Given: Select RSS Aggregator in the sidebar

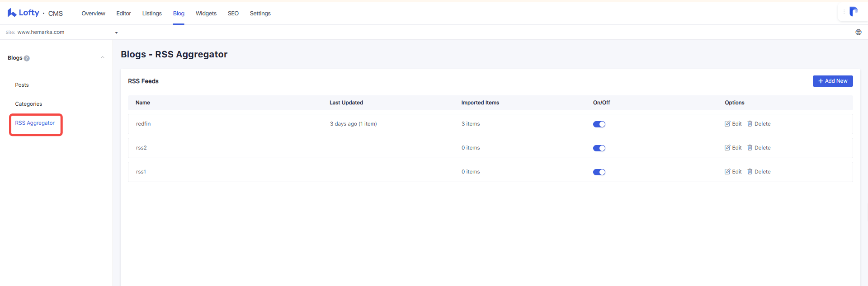Looking at the screenshot, I should (x=35, y=123).
